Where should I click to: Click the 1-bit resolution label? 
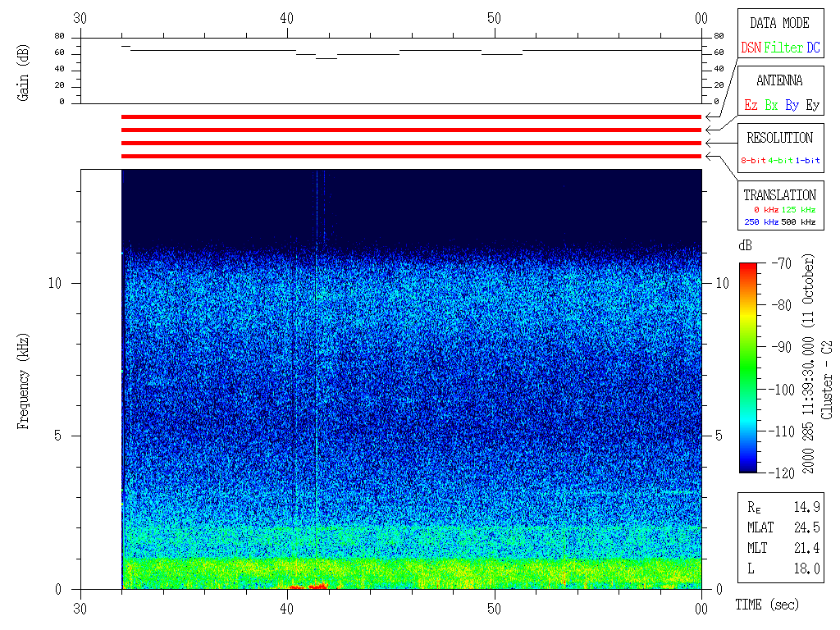click(808, 161)
